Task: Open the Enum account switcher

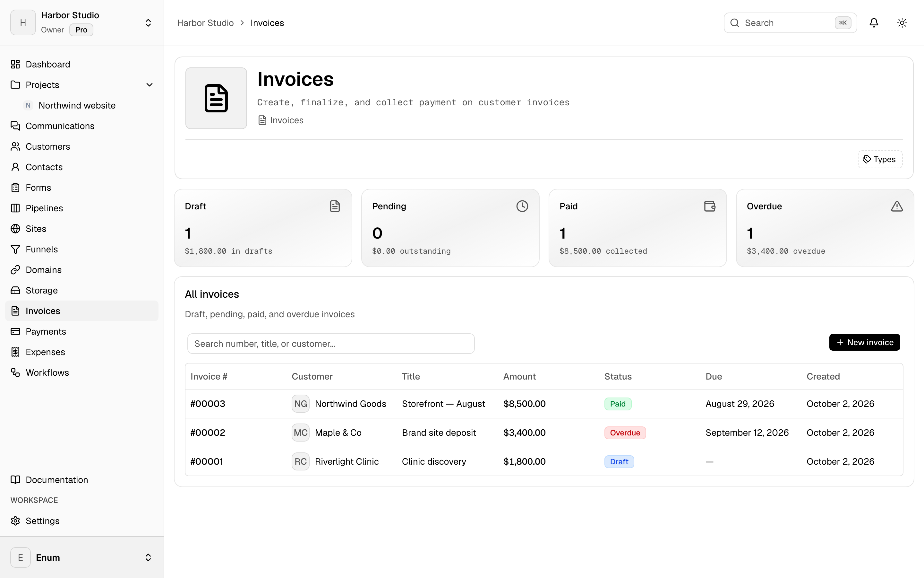Action: (x=82, y=557)
